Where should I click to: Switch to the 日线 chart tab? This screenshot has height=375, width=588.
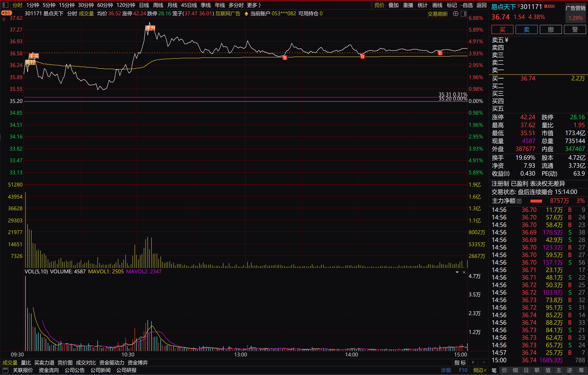coord(144,5)
